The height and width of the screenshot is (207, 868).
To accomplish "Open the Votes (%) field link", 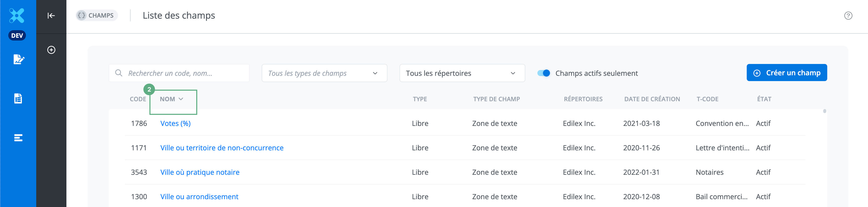I will point(175,123).
